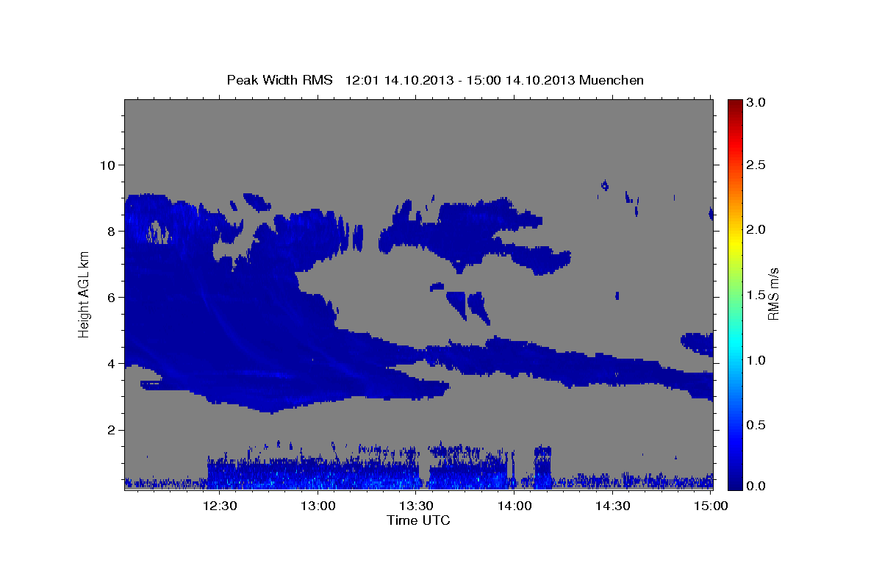Click the colorbar label '1.0'
The width and height of the screenshot is (882, 588).
[x=757, y=360]
